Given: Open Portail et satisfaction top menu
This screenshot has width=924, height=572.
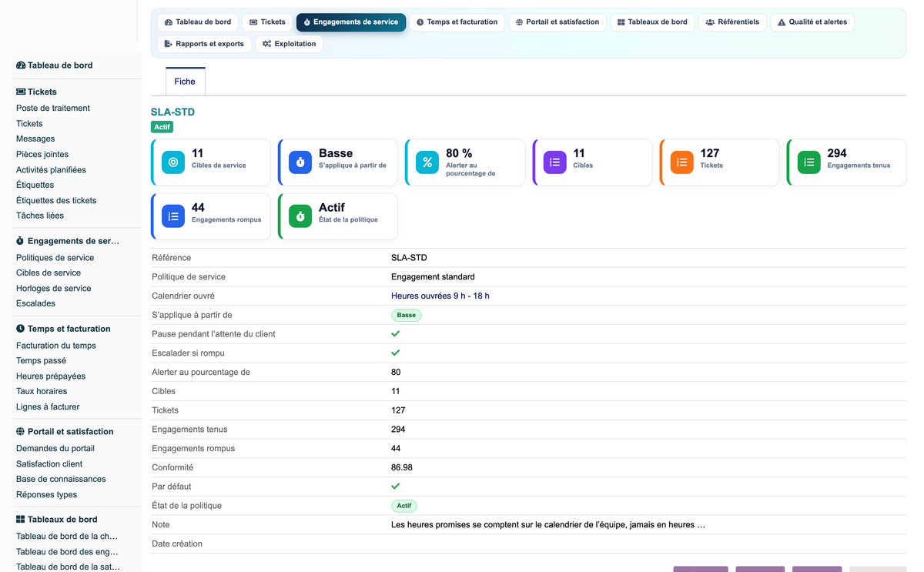Looking at the screenshot, I should pyautogui.click(x=557, y=22).
